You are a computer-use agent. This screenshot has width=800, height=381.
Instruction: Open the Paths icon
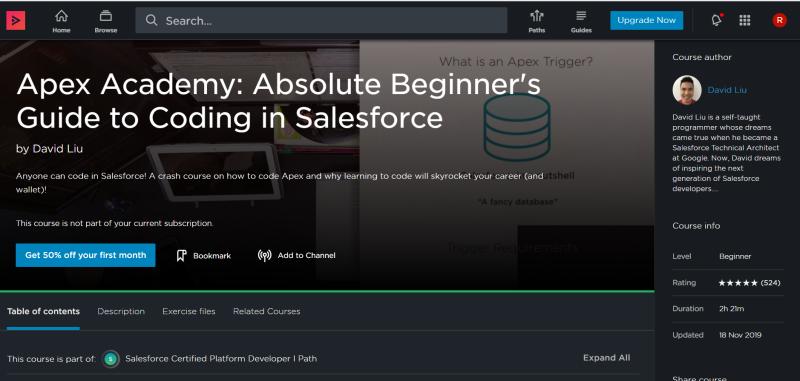[536, 16]
